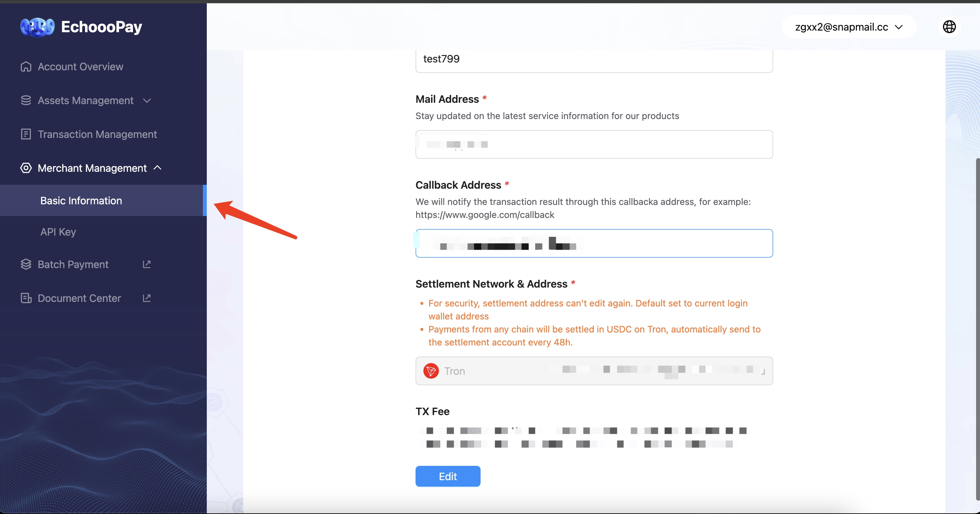Image resolution: width=980 pixels, height=514 pixels.
Task: Focus the Callback Address input field
Action: coord(594,243)
